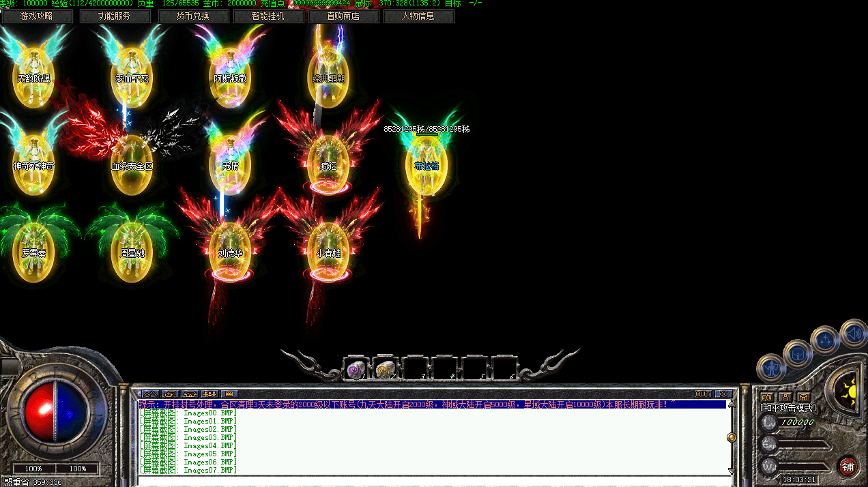The width and height of the screenshot is (868, 487).
Task: Click the third orange icon above attack mode
Action: (x=803, y=397)
